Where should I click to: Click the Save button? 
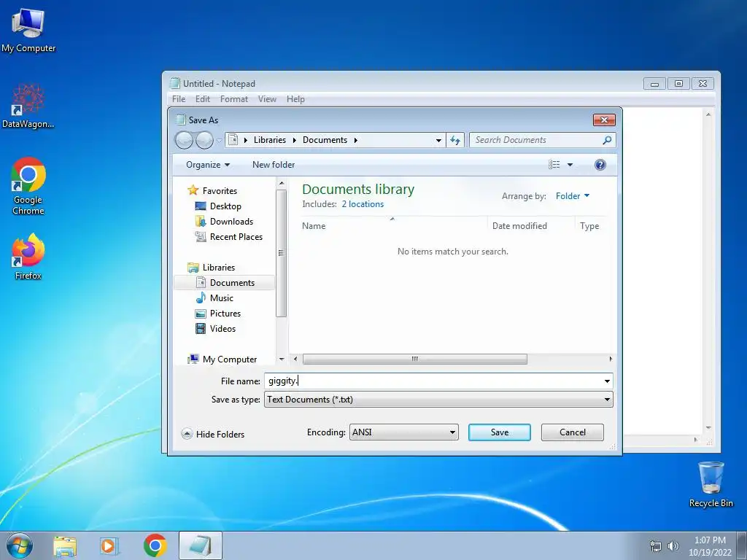[499, 432]
